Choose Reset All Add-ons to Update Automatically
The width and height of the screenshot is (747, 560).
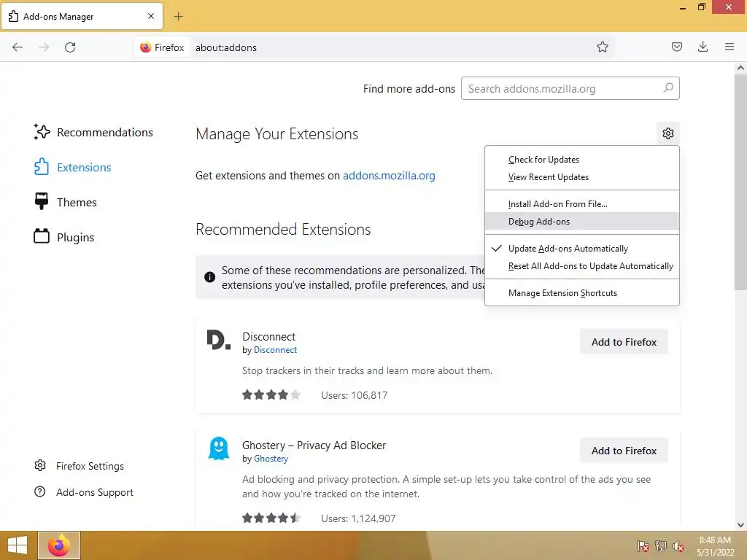click(x=581, y=266)
